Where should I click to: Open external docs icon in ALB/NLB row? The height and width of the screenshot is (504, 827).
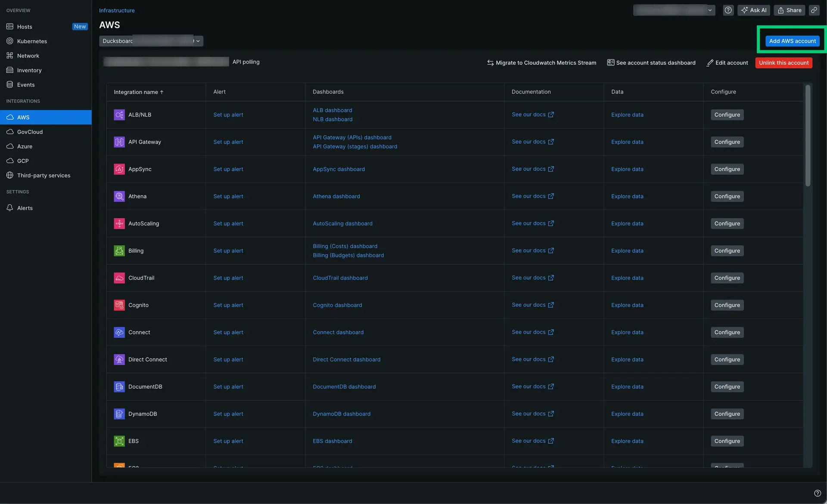[551, 114]
